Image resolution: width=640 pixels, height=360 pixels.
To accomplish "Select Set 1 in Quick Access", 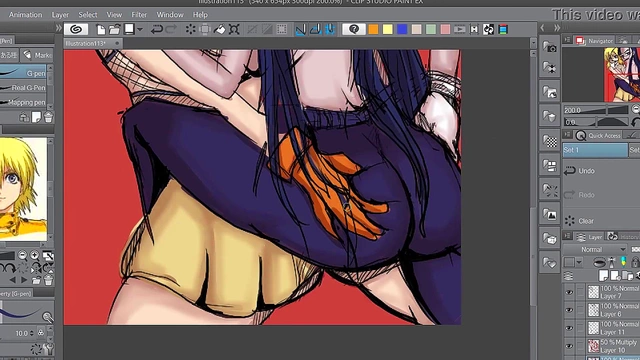I will tap(595, 150).
